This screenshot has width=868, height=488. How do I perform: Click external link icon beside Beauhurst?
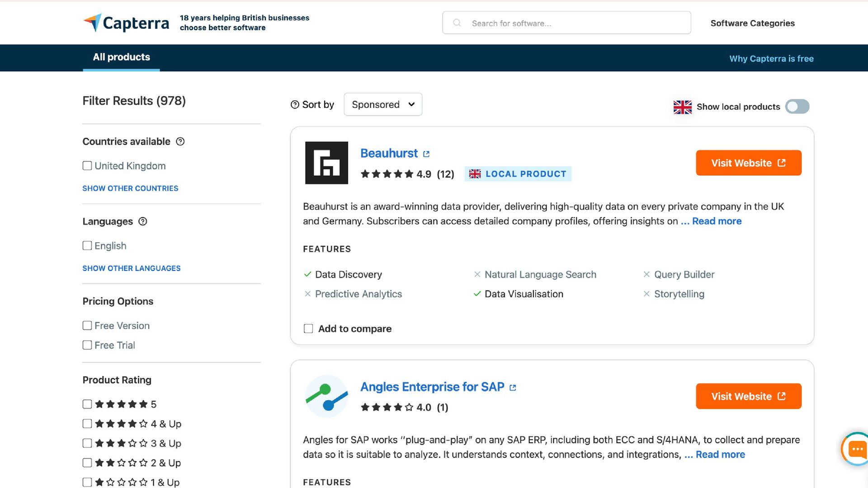pos(426,154)
